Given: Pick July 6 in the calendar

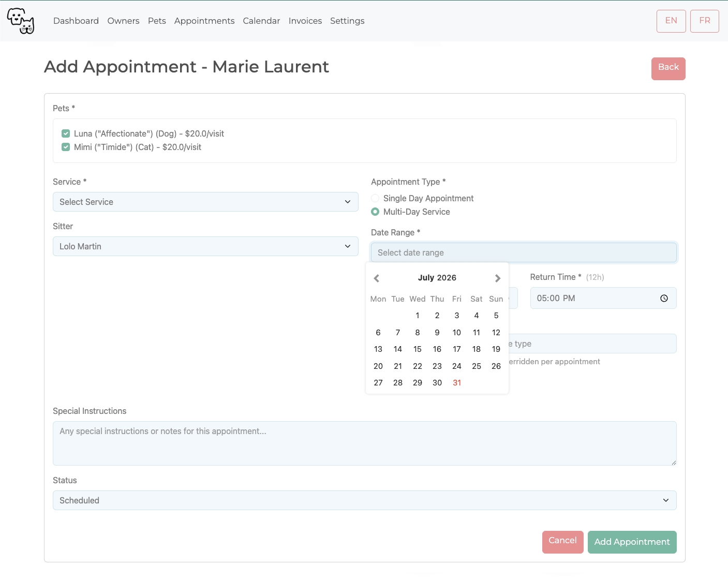Looking at the screenshot, I should tap(378, 333).
